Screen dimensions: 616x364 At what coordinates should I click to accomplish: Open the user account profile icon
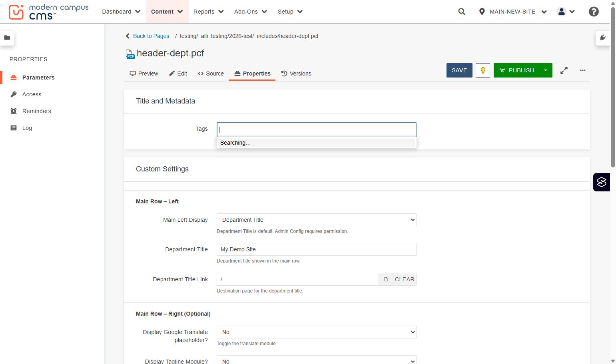tap(562, 12)
